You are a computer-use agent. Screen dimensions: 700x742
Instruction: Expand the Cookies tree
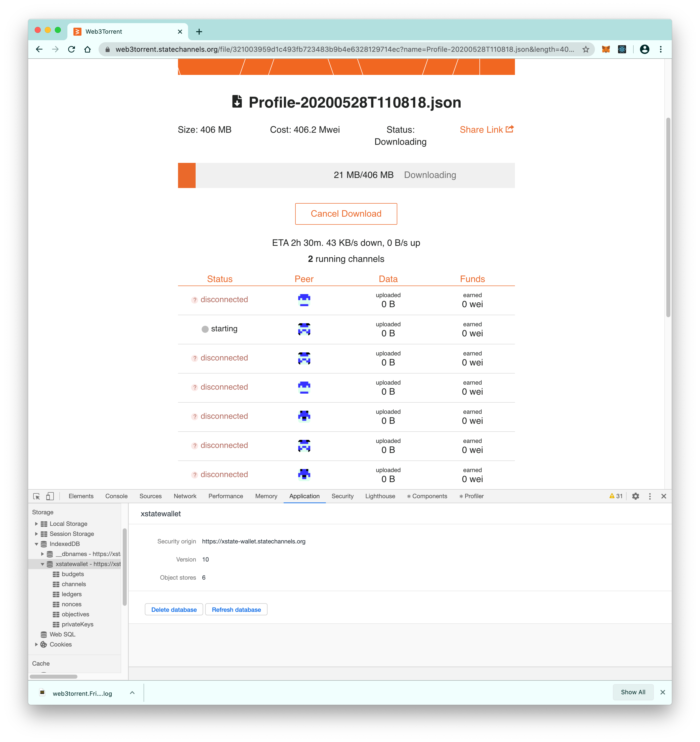(x=37, y=644)
